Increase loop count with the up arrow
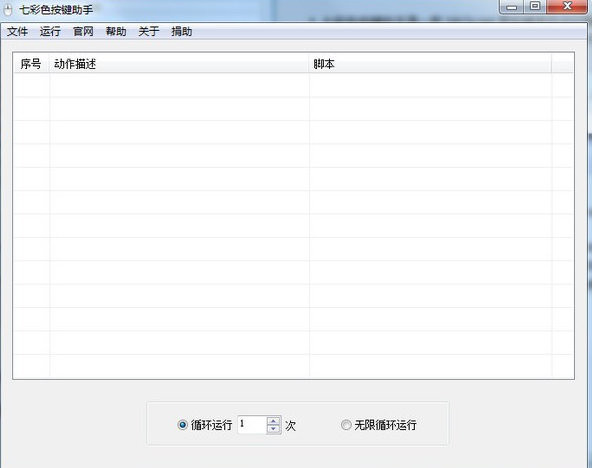This screenshot has width=592, height=468. (x=273, y=421)
